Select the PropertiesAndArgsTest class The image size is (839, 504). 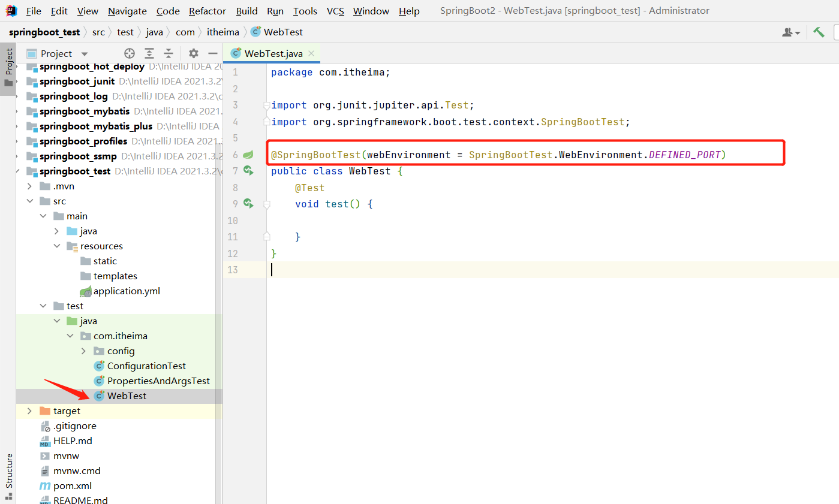(x=158, y=381)
